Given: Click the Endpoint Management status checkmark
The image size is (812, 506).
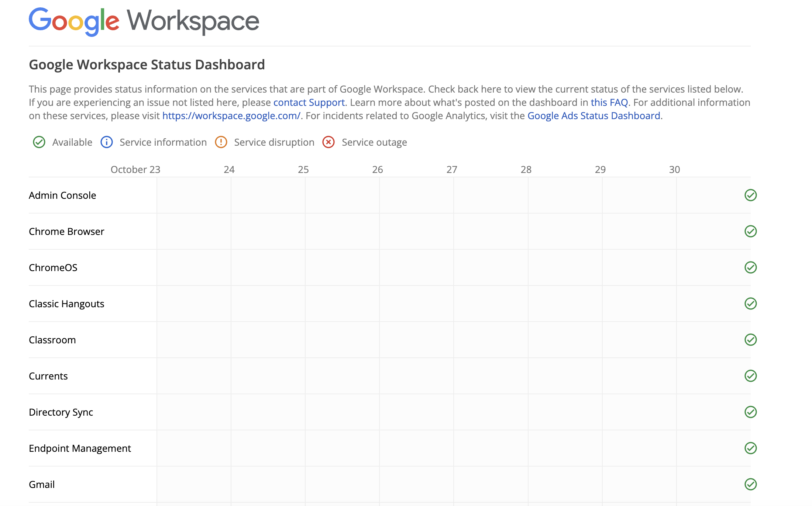Looking at the screenshot, I should 750,448.
